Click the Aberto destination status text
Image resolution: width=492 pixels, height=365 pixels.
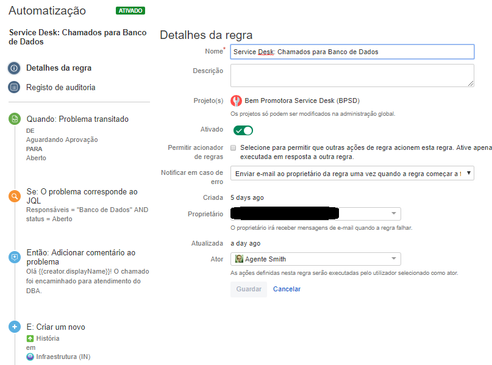click(x=36, y=158)
